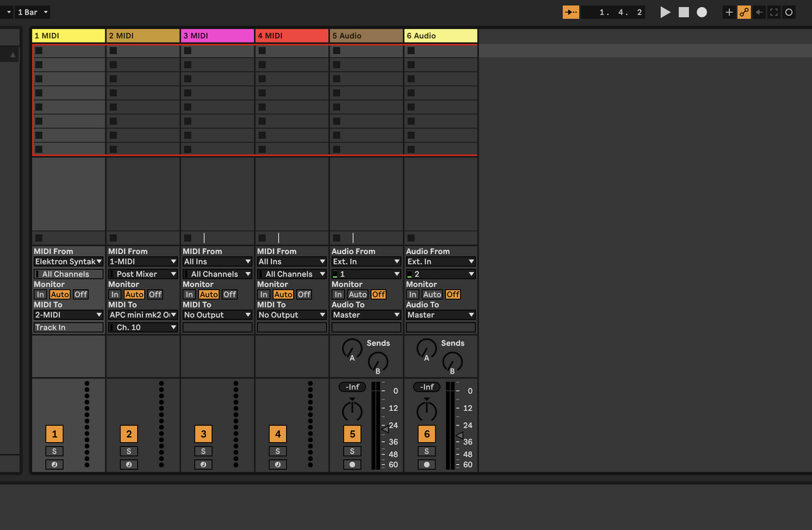Click the Send A knob on track 5
Viewport: 812px width, 530px height.
[x=352, y=348]
